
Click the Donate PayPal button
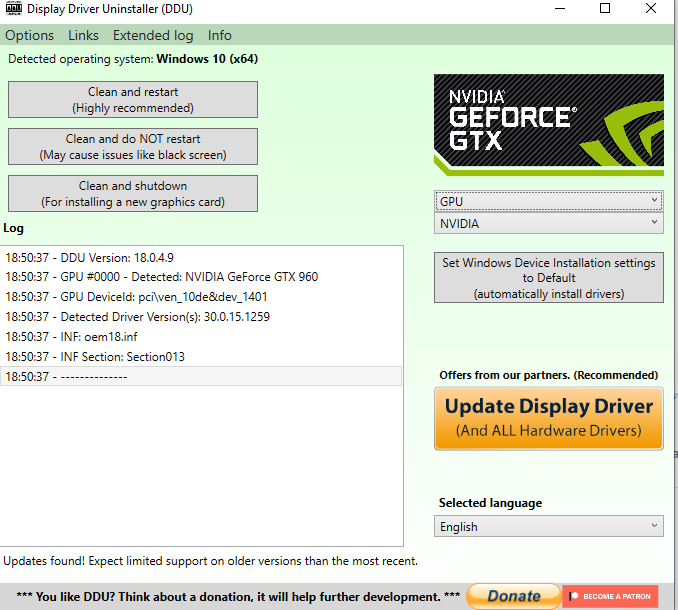(514, 596)
